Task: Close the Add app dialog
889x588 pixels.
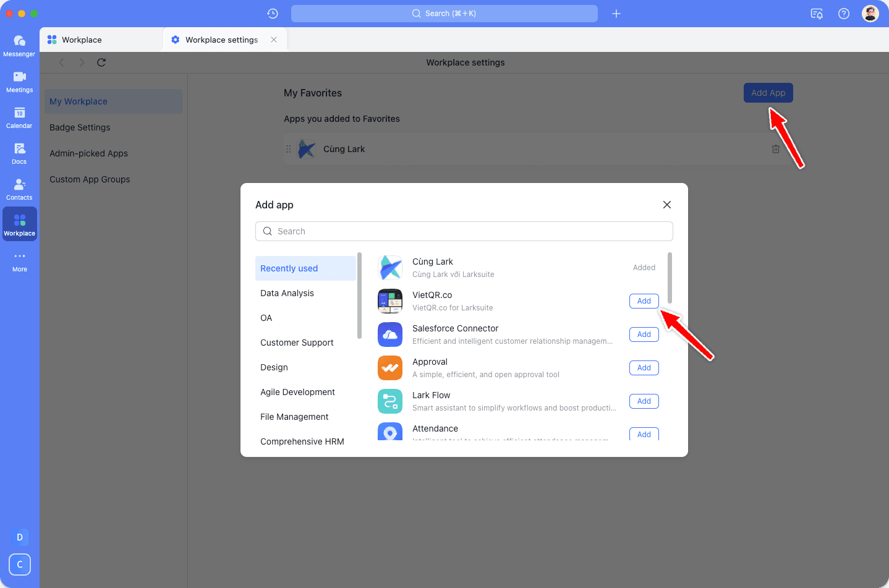Action: (x=666, y=204)
